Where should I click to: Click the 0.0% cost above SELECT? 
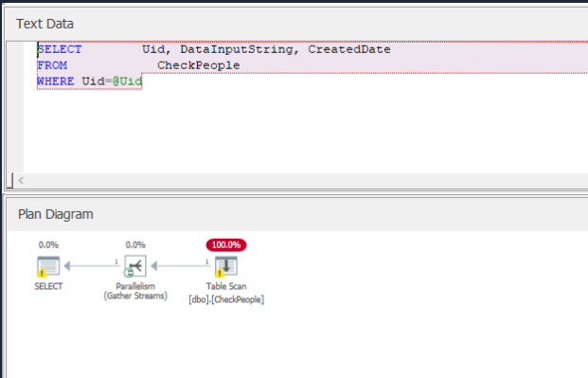(48, 245)
